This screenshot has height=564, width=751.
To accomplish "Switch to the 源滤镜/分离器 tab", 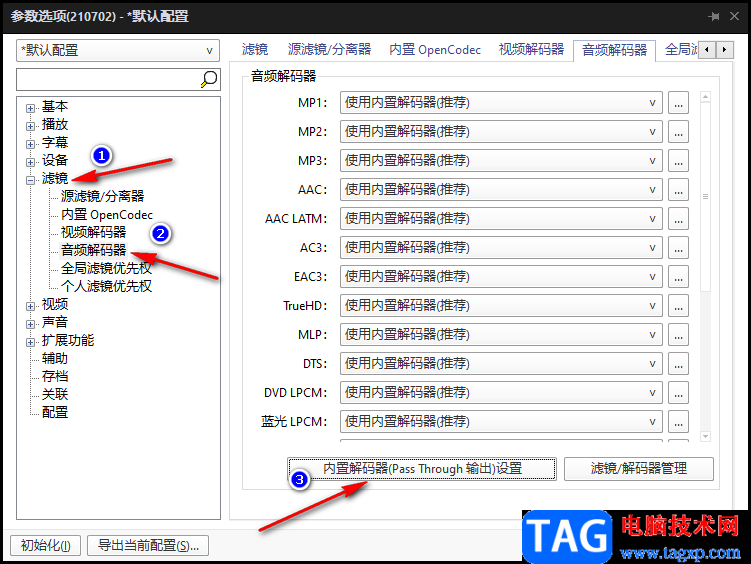I will point(329,49).
